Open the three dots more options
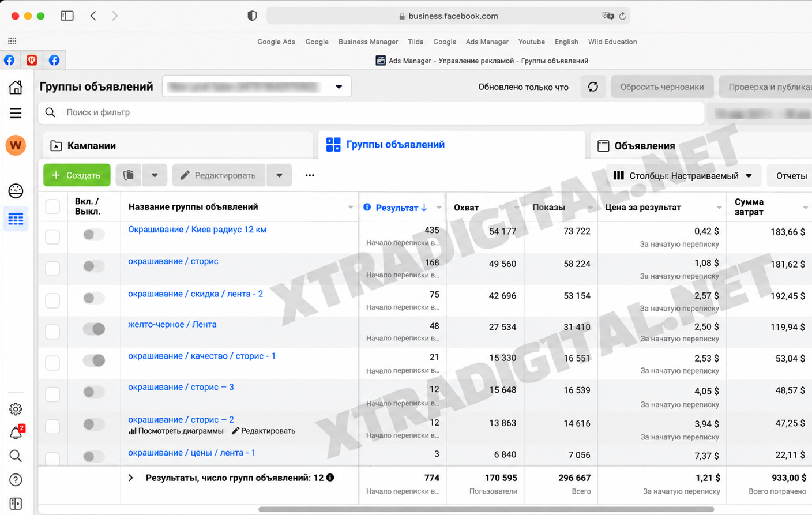The height and width of the screenshot is (515, 812). click(310, 175)
